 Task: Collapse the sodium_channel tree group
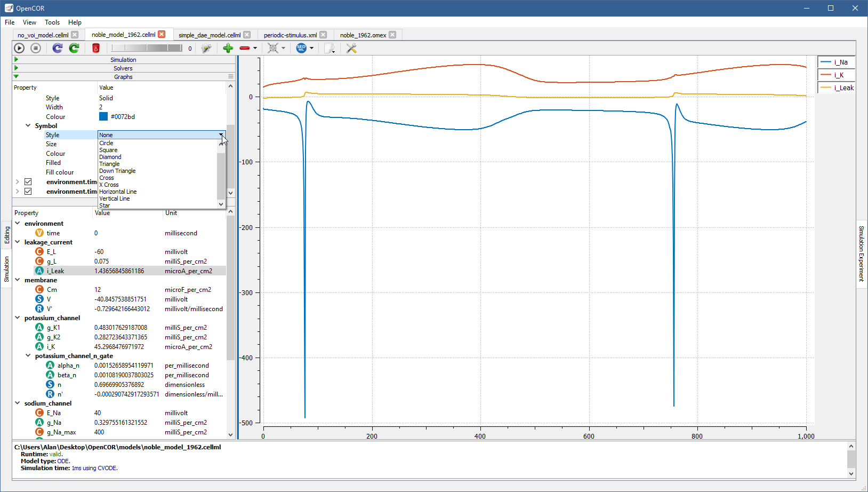(18, 403)
